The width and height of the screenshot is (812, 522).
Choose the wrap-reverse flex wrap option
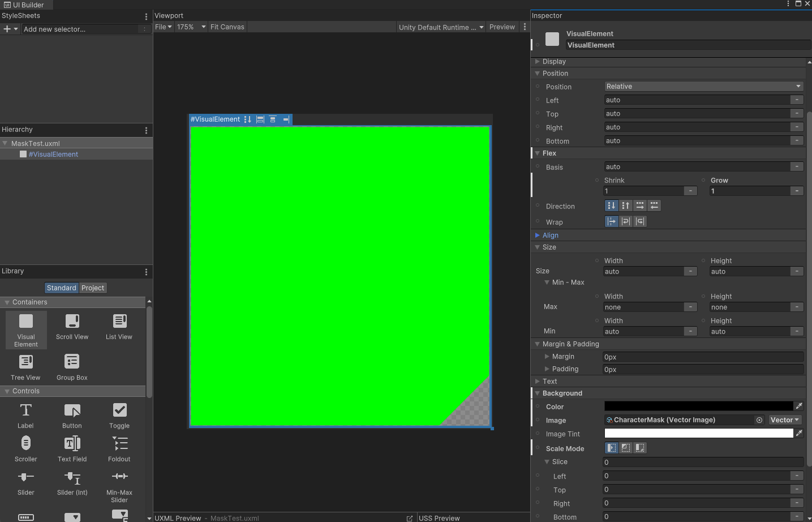click(x=640, y=222)
